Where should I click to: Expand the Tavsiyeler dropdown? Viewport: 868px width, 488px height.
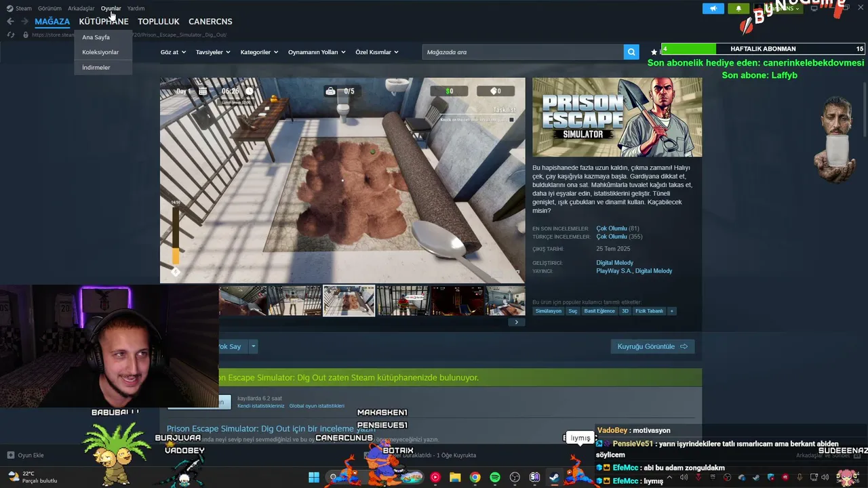213,52
